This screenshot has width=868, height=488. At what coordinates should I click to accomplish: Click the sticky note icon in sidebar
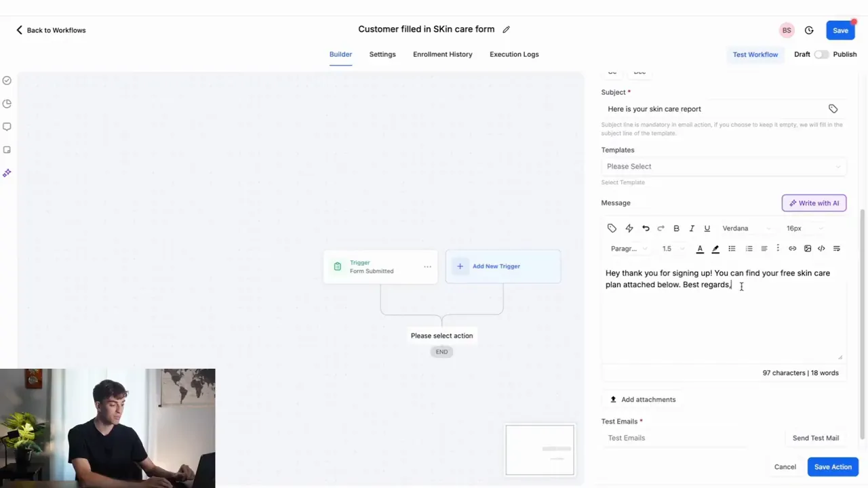pos(7,150)
